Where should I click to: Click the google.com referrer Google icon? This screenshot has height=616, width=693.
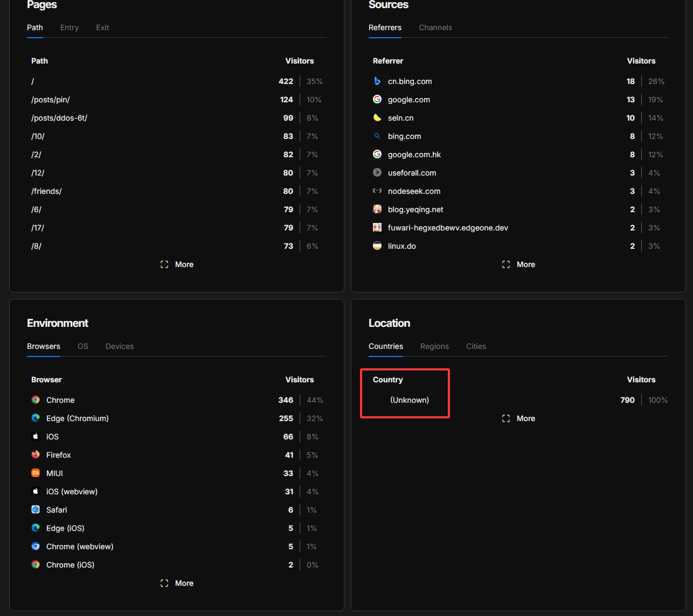coord(377,100)
